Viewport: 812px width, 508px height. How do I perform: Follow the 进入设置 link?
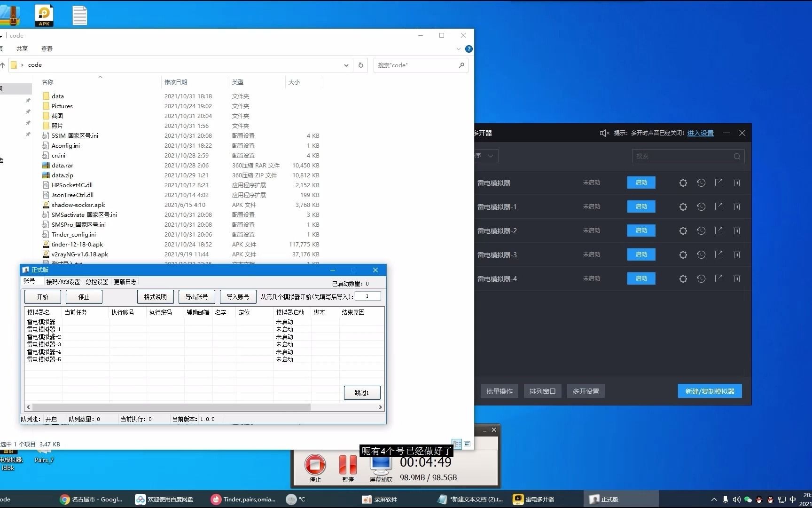coord(700,133)
